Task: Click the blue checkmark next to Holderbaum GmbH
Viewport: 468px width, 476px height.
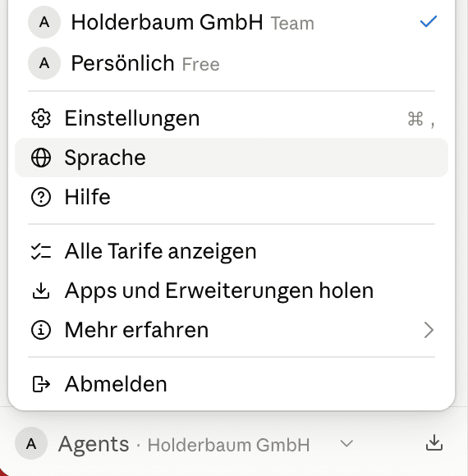Action: tap(429, 21)
